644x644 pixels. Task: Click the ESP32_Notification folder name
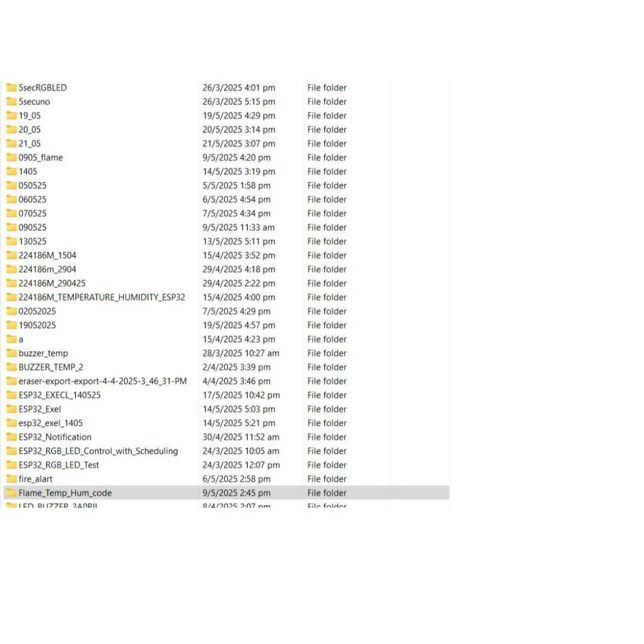click(x=55, y=437)
